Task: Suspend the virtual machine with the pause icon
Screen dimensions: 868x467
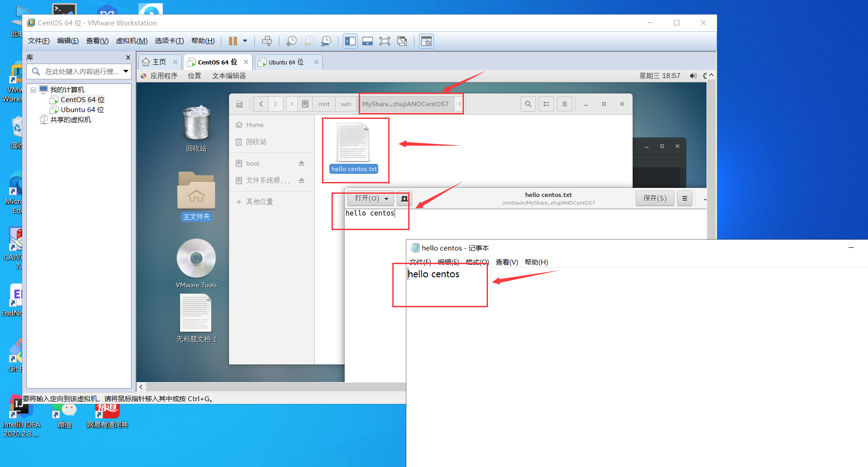Action: pyautogui.click(x=234, y=41)
